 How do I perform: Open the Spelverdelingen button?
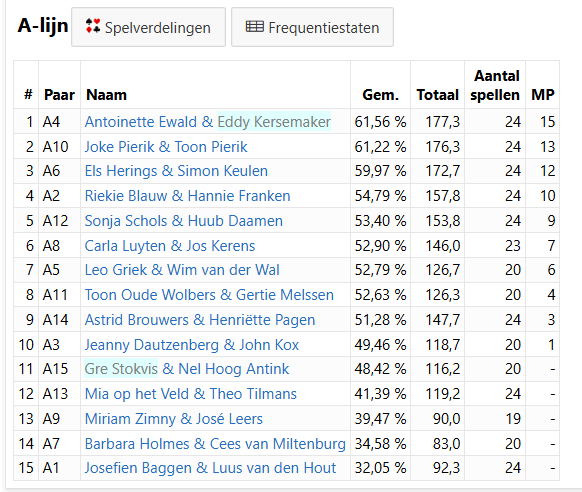coord(148,27)
